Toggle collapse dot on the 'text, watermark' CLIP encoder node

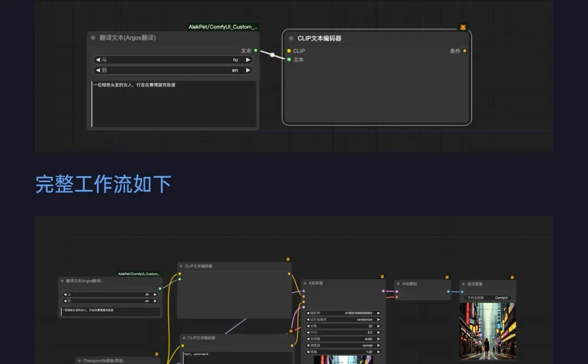[x=184, y=338]
